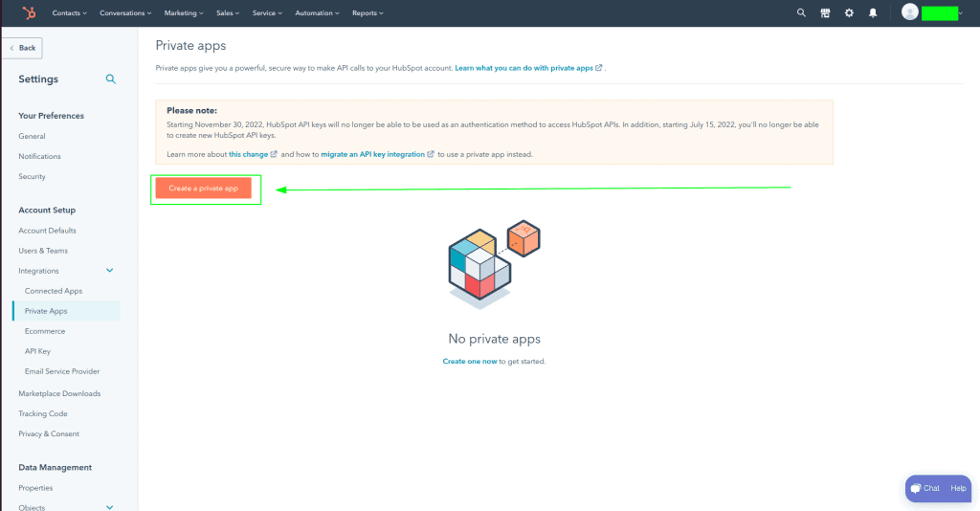Open external link icon after 'migrate an API key integration'
The width and height of the screenshot is (980, 511).
[x=430, y=154]
